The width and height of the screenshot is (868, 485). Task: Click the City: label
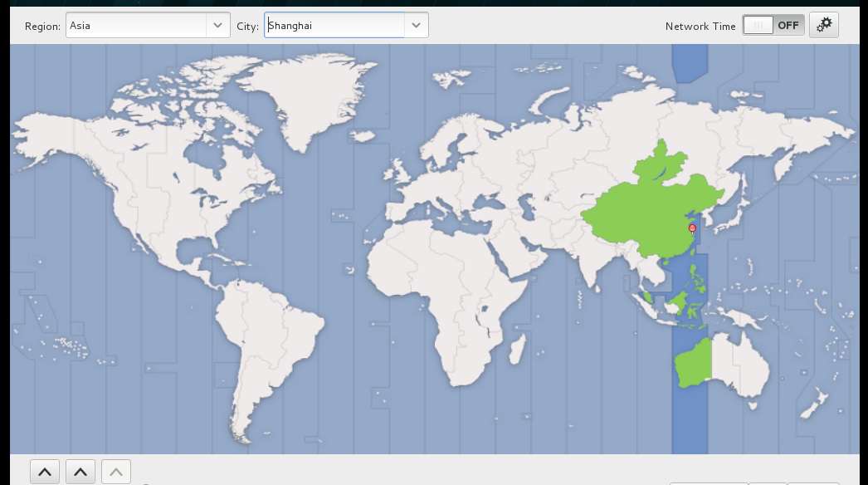[247, 26]
